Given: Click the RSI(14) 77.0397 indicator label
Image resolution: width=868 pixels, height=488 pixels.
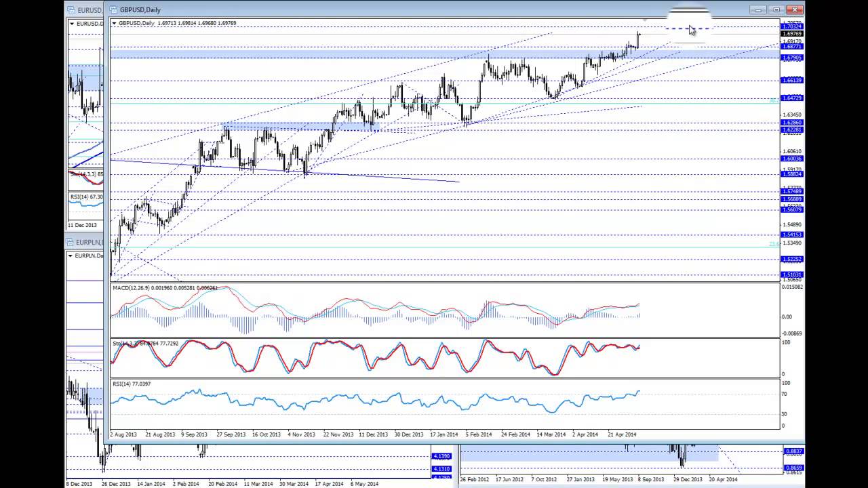Looking at the screenshot, I should (x=132, y=384).
